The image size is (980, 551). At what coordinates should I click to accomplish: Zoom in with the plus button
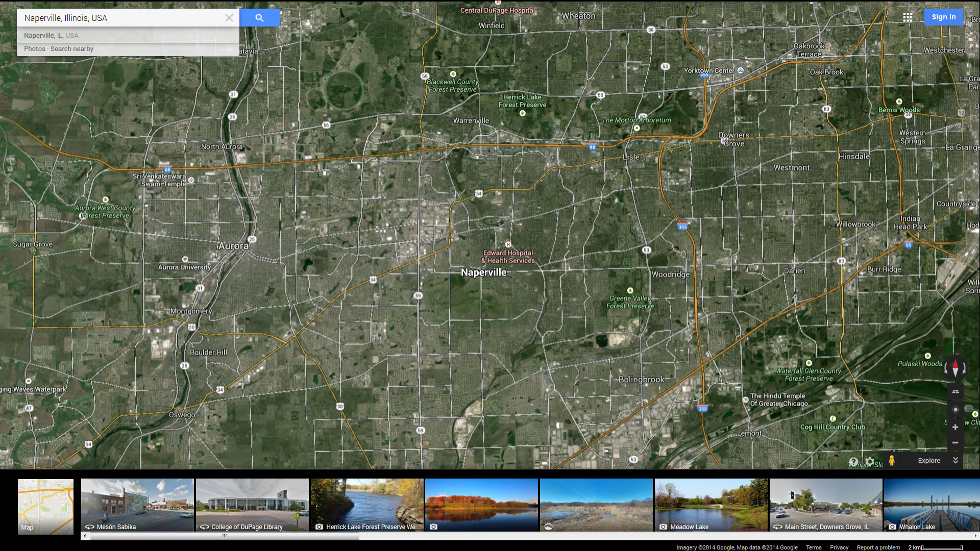click(955, 428)
